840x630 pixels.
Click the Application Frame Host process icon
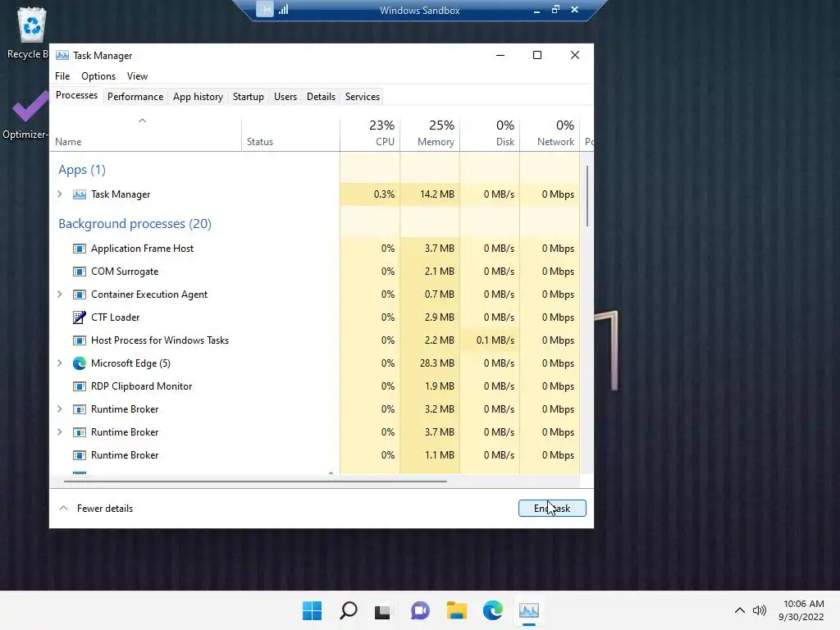point(80,249)
